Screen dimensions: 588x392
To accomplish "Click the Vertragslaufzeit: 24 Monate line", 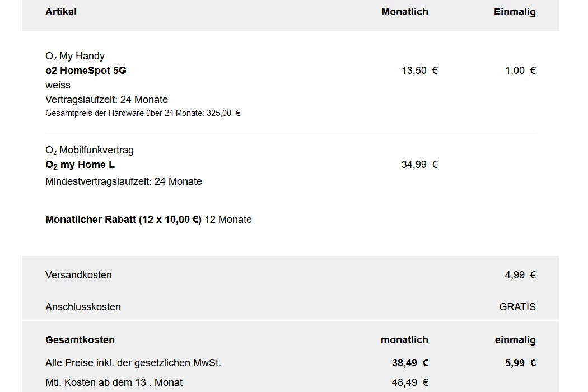I will 106,100.
